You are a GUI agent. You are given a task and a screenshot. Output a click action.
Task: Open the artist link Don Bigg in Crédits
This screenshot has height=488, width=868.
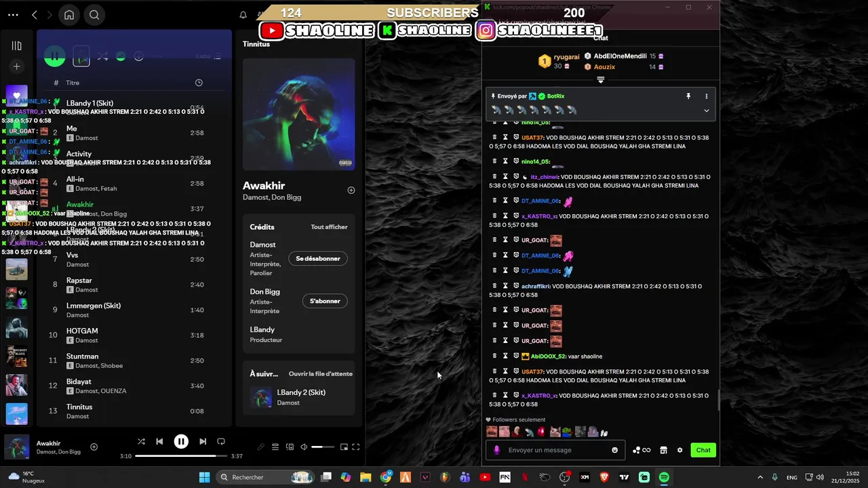pyautogui.click(x=264, y=291)
